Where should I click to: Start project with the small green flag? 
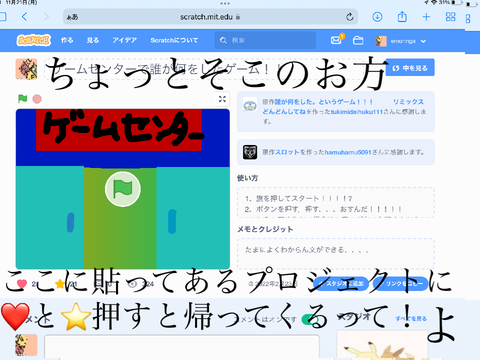click(22, 99)
